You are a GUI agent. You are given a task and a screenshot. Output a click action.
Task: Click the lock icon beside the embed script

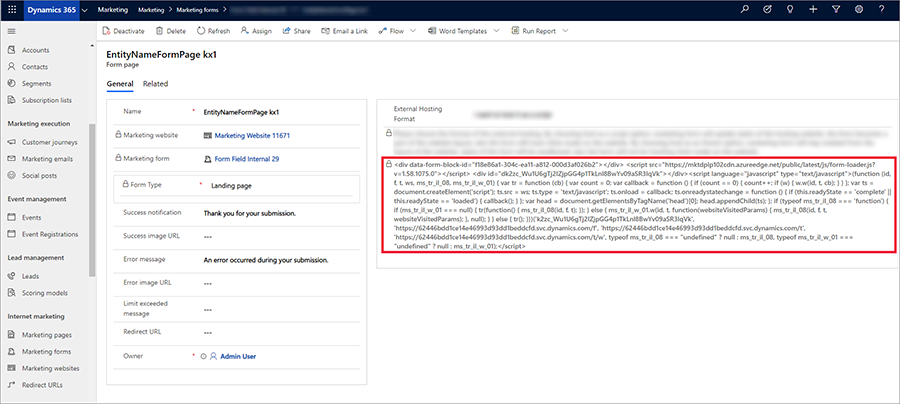[x=389, y=164]
